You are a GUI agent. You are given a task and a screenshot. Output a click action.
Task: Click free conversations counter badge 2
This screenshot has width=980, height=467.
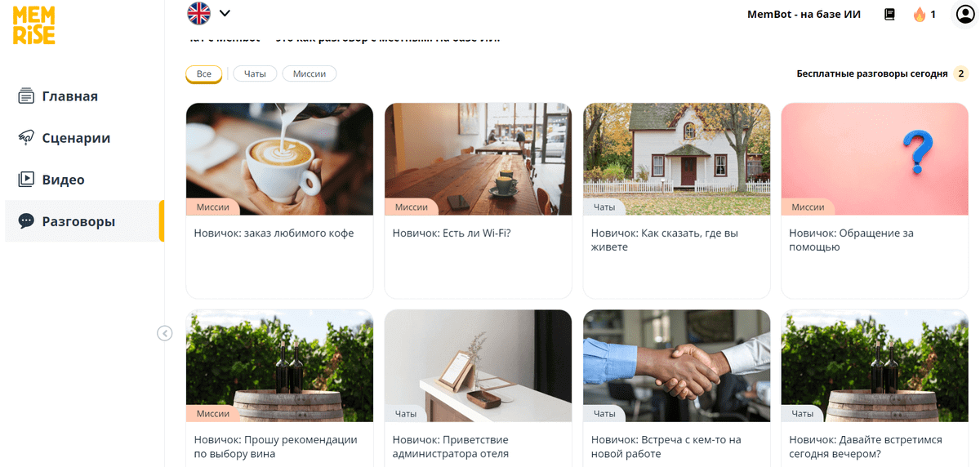961,73
